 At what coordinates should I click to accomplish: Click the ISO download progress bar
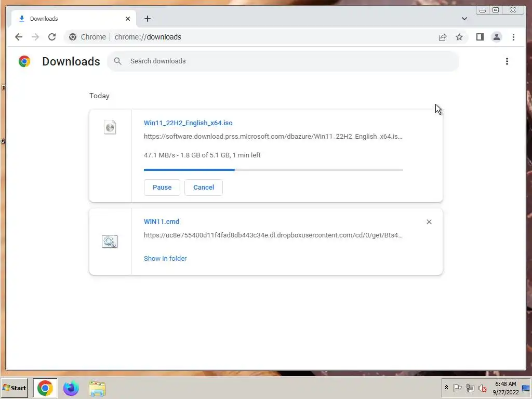(x=273, y=170)
